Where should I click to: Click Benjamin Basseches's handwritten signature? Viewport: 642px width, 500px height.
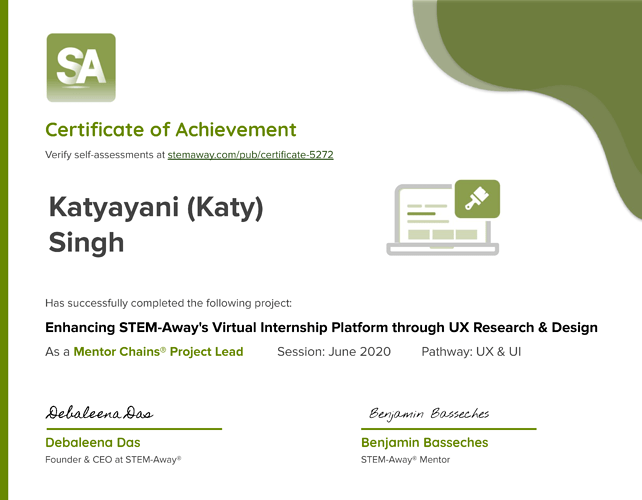[428, 414]
